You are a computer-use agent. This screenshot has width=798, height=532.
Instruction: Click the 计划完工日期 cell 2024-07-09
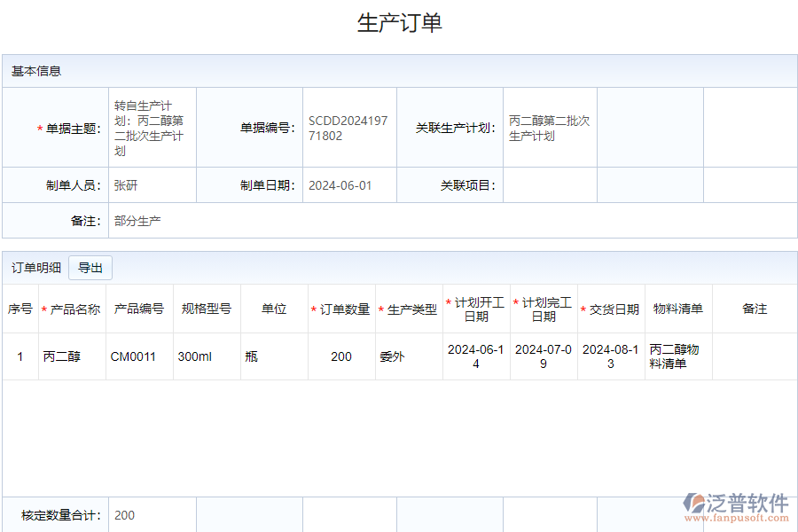coord(544,356)
